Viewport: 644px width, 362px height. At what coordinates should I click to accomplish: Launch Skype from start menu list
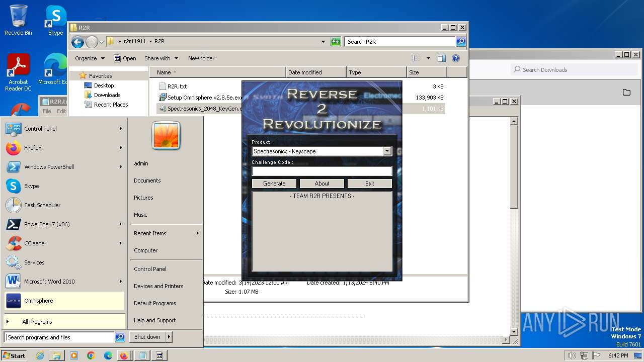[x=64, y=186]
